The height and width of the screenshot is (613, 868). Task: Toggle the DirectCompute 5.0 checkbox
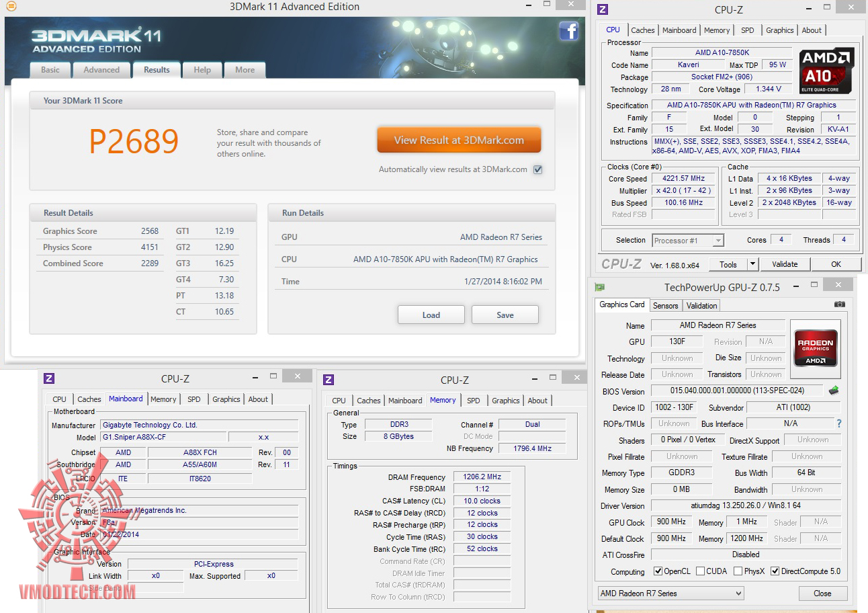click(775, 571)
